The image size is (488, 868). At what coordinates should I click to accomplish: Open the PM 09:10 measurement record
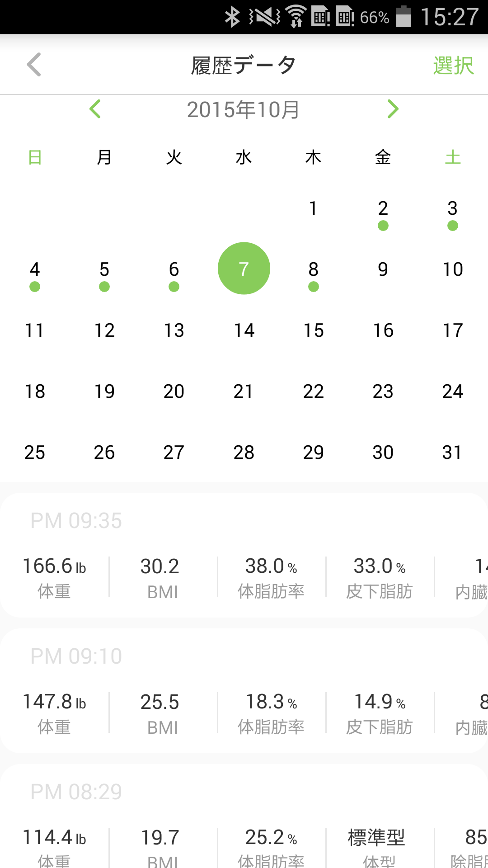[x=244, y=691]
